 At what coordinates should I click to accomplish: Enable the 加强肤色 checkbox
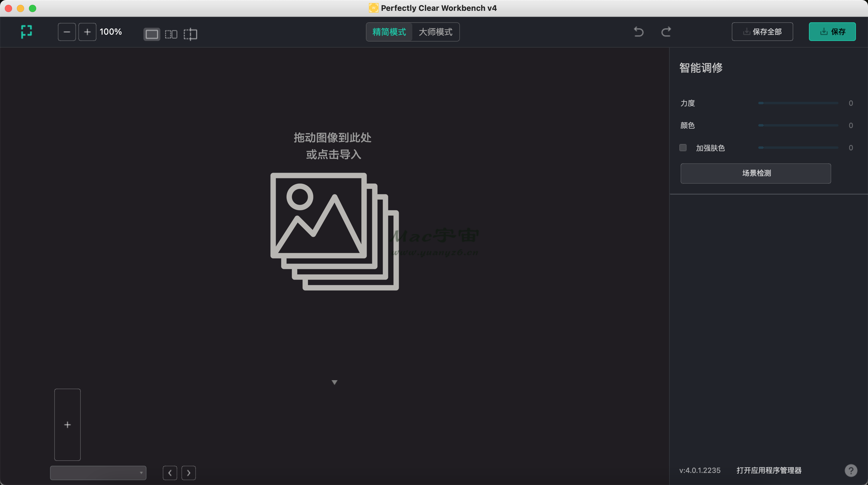[x=683, y=148]
